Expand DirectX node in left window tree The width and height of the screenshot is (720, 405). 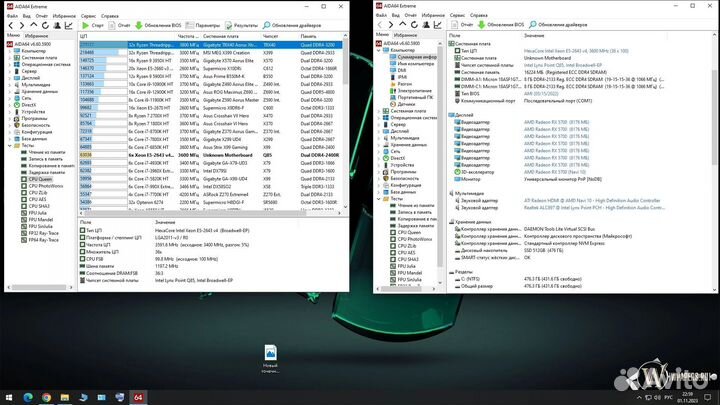pyautogui.click(x=10, y=105)
